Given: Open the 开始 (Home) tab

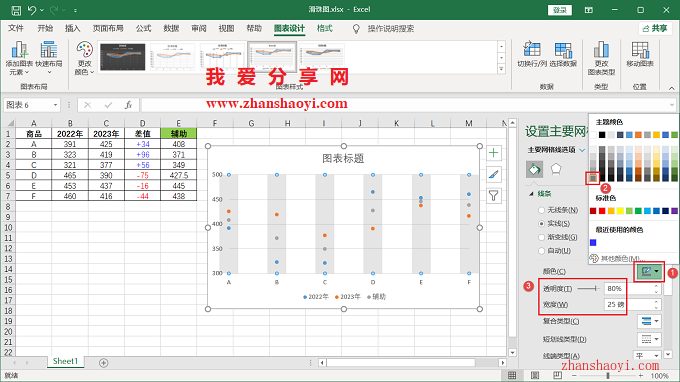Looking at the screenshot, I should point(45,29).
